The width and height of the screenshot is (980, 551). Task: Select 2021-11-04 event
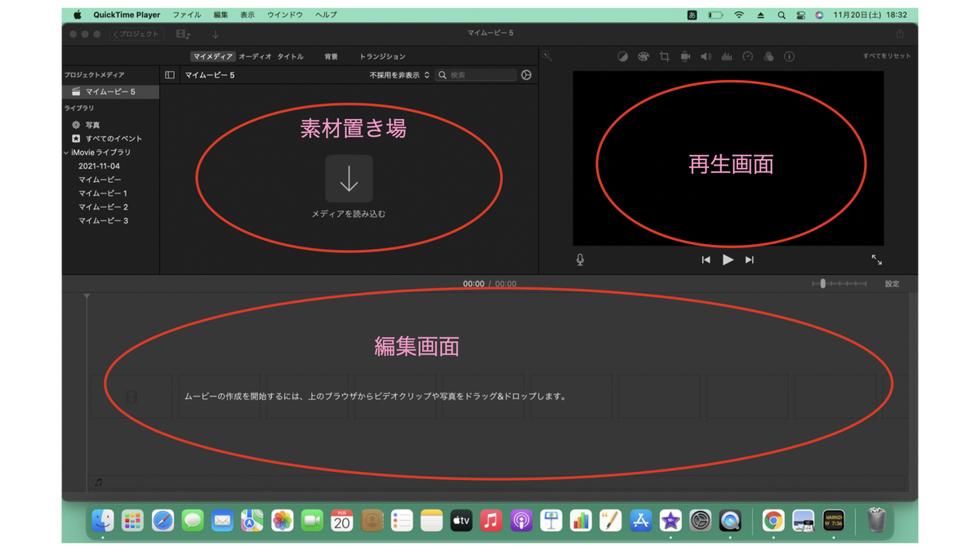[99, 167]
